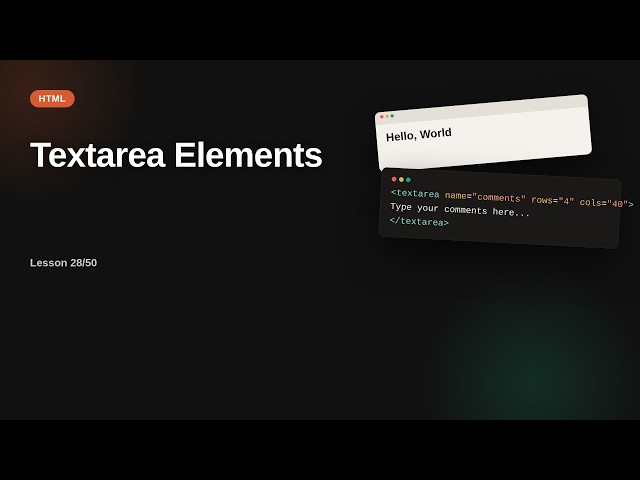Click "Type your comments here..." code line

460,210
